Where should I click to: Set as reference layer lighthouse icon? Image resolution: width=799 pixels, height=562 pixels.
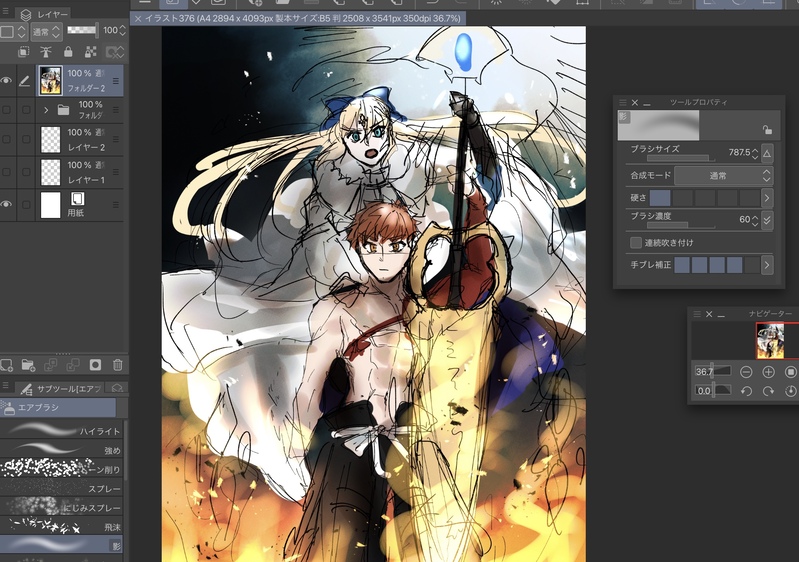click(46, 51)
